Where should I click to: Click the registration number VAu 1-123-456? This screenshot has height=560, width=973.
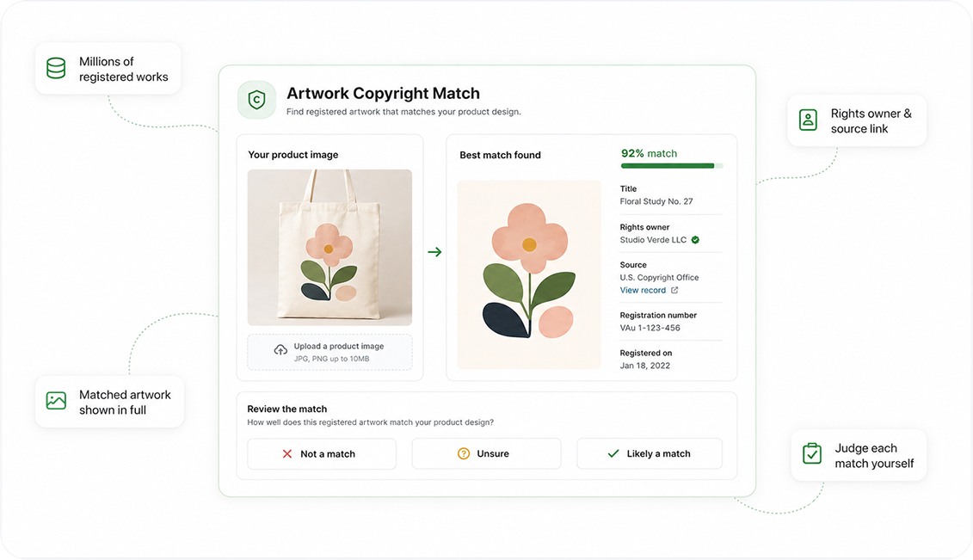(x=650, y=328)
